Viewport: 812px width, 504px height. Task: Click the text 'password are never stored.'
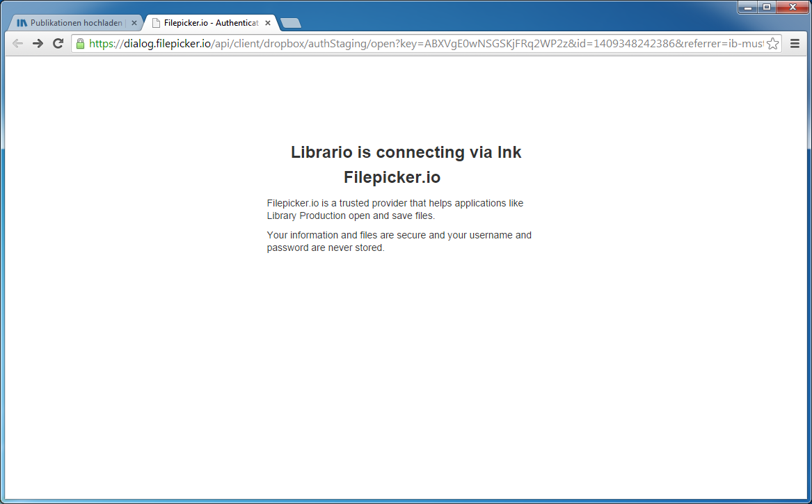[x=326, y=248]
